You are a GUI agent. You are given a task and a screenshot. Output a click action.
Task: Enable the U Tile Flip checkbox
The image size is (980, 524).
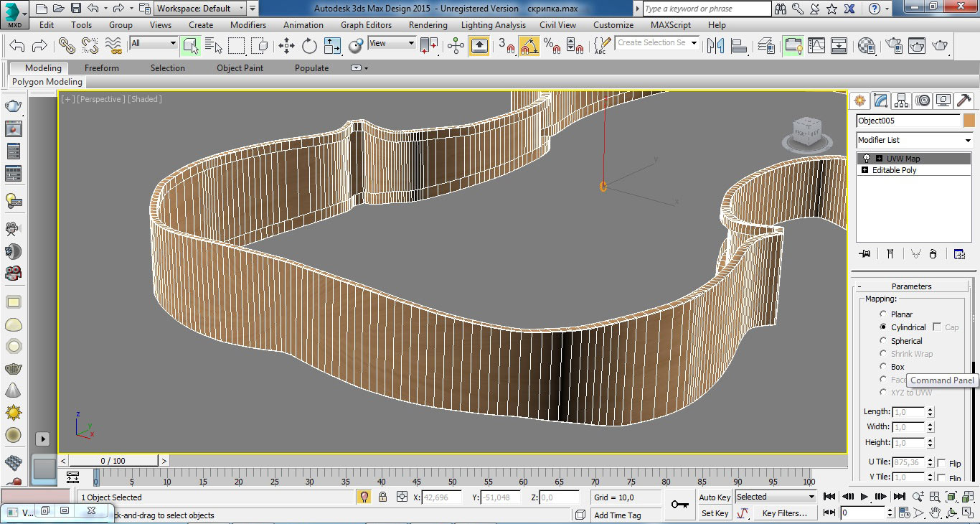click(x=941, y=464)
